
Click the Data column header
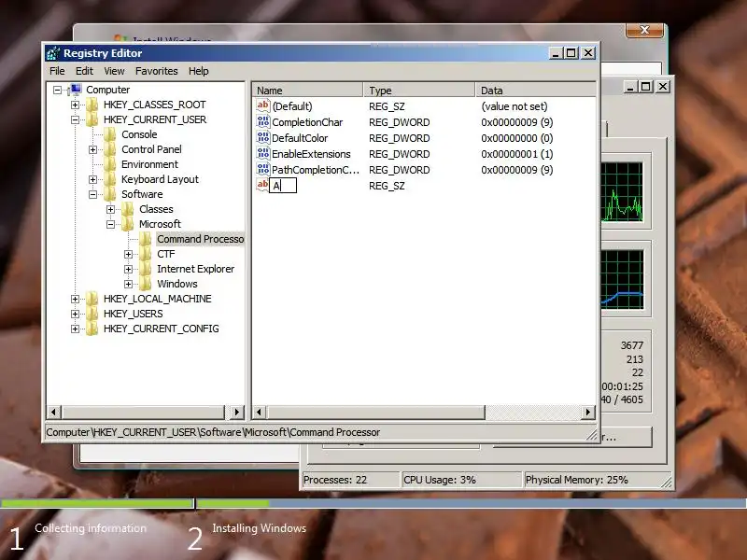[x=535, y=90]
